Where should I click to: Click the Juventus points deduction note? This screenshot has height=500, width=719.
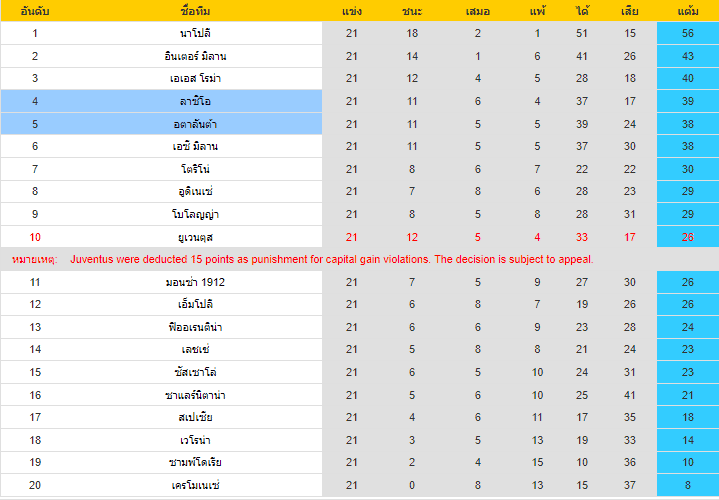click(332, 259)
